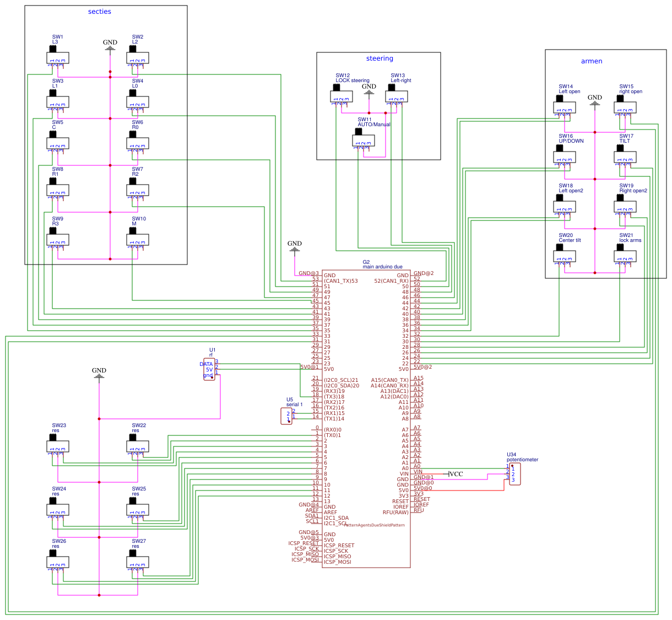
Task: Select SW17 TILT switch
Action: pyautogui.click(x=625, y=156)
